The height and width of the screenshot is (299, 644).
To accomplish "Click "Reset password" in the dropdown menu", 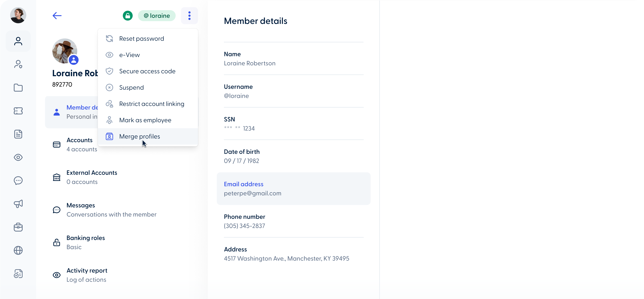I will point(141,38).
